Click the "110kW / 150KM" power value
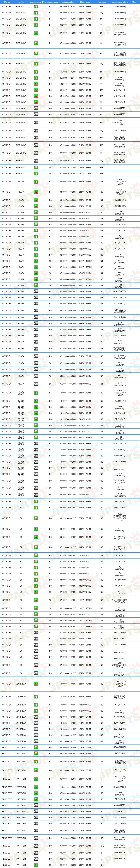The image size is (140, 868). pyautogui.click(x=85, y=609)
